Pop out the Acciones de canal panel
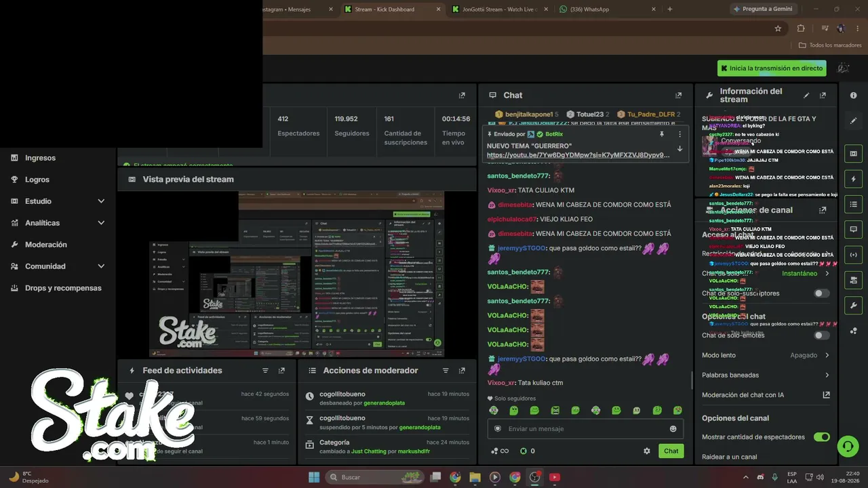 coord(823,210)
